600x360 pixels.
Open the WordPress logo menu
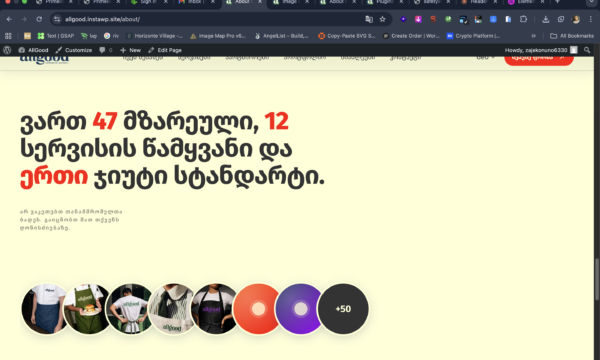7,50
